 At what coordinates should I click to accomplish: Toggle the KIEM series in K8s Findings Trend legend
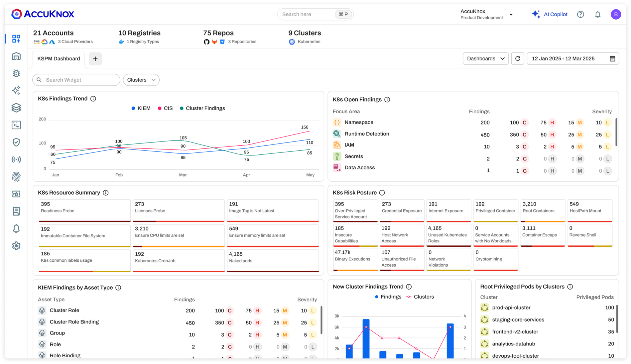click(141, 108)
